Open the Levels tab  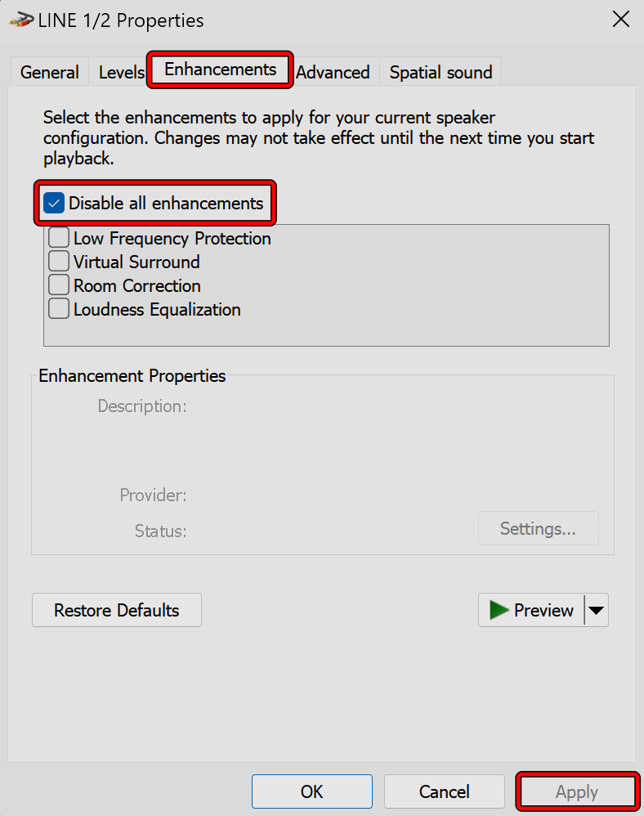coord(122,72)
